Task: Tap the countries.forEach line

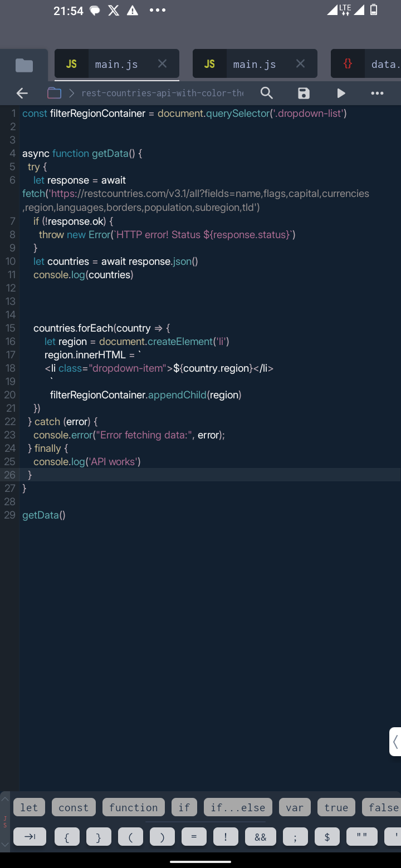Action: point(101,328)
